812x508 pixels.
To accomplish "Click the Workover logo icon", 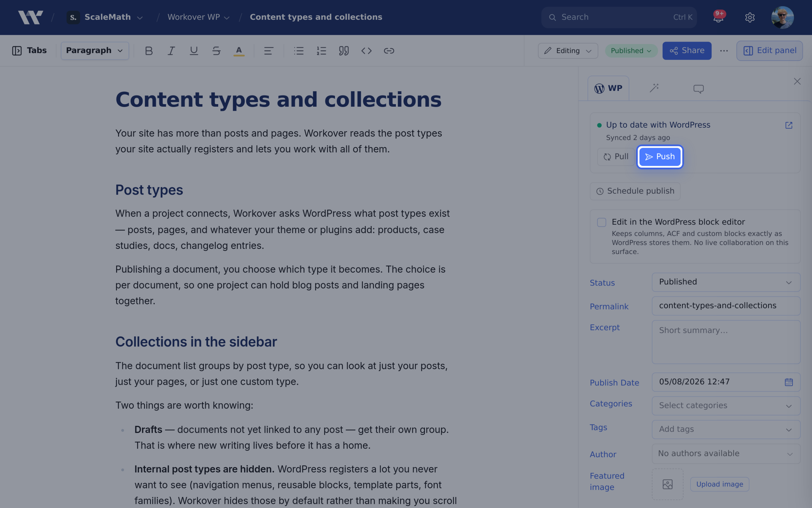I will tap(30, 17).
